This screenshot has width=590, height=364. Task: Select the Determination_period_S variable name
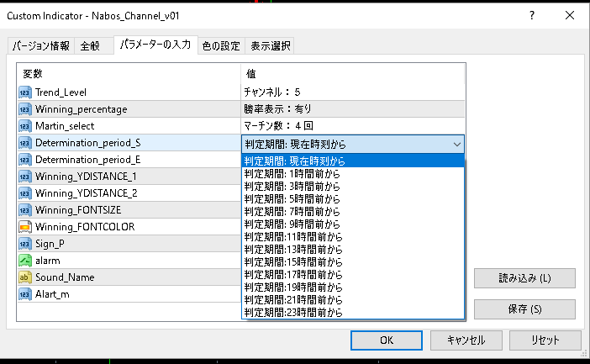tap(87, 143)
